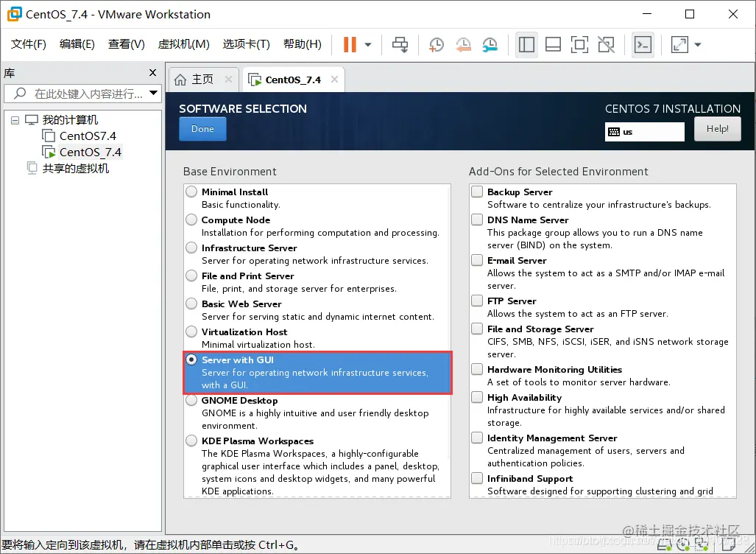The height and width of the screenshot is (554, 756).
Task: Select CentOS_7.4 in the library tree
Action: pyautogui.click(x=90, y=152)
